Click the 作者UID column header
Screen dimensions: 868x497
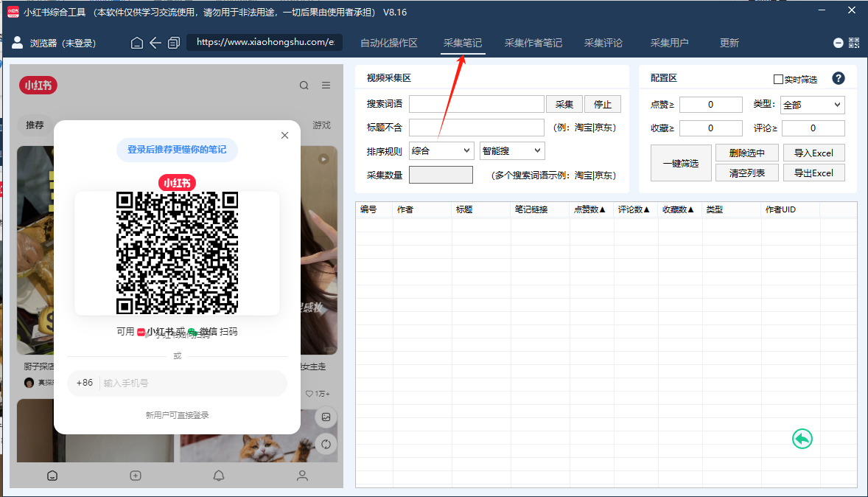[790, 209]
